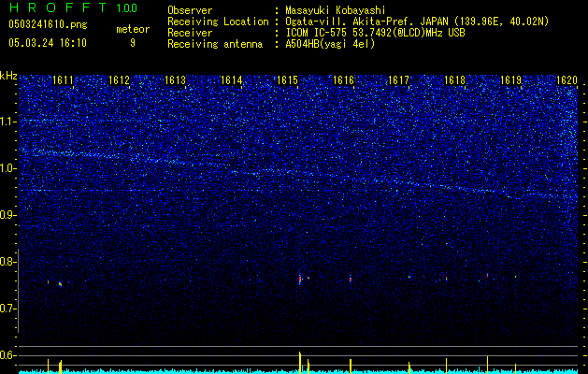The height and width of the screenshot is (374, 588).
Task: Click the 0.9 kHz frequency label
Action: pos(7,215)
